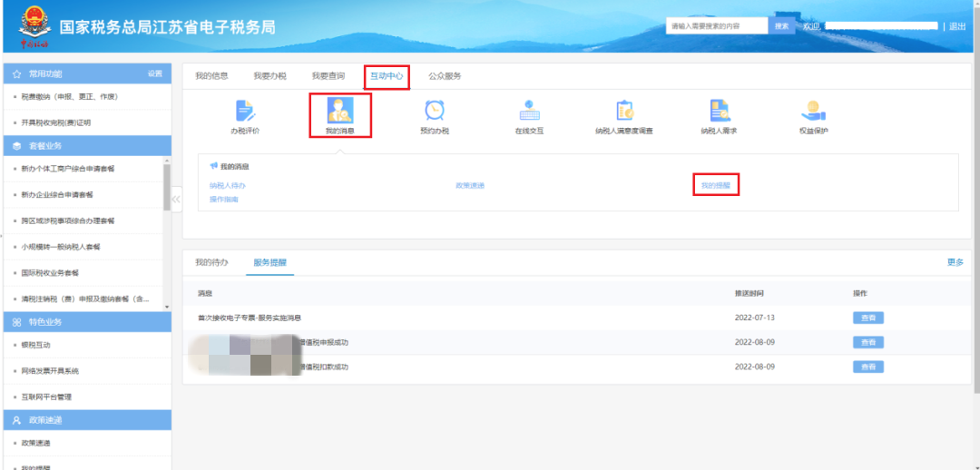Click the 套餐业务 list scrollbar thumb

click(x=167, y=186)
